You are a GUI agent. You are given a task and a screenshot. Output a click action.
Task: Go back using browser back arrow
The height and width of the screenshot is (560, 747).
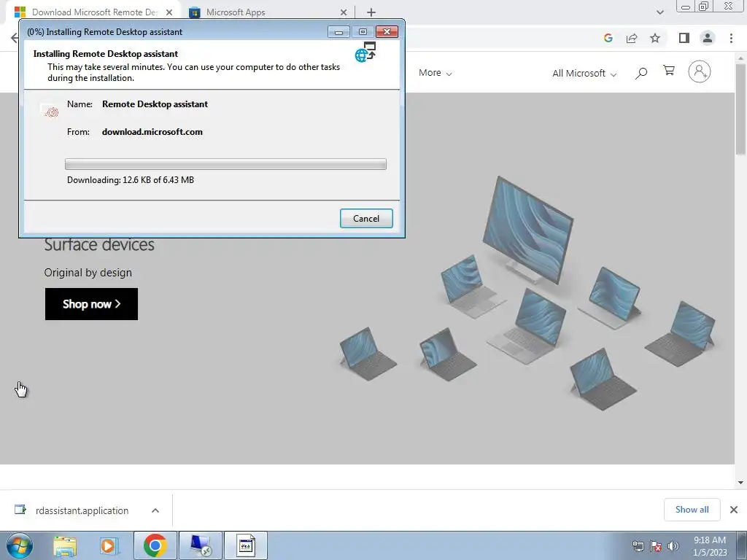coord(15,38)
